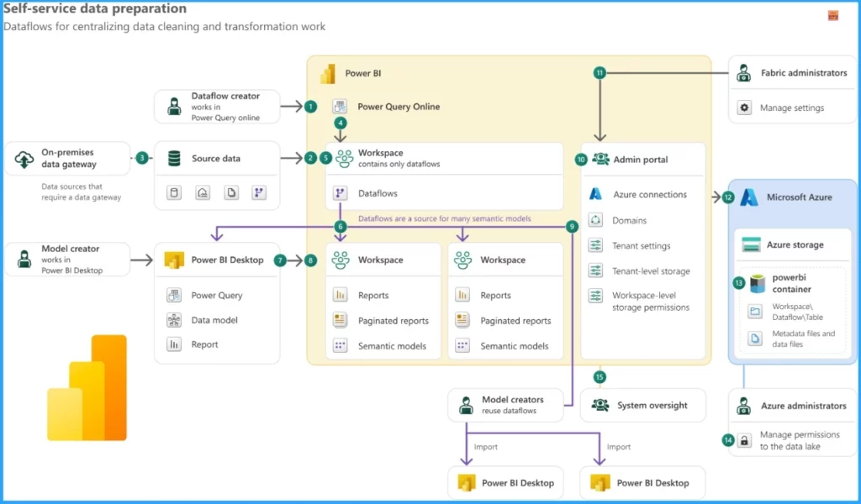
Task: Click the Azure administrators person icon
Action: coord(744,406)
